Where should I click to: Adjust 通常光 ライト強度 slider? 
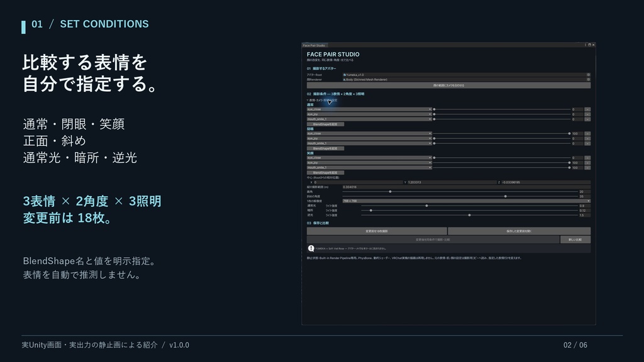(x=469, y=206)
